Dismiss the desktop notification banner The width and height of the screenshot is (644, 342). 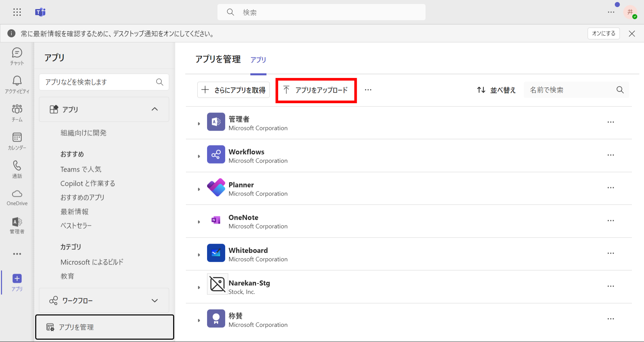(632, 34)
